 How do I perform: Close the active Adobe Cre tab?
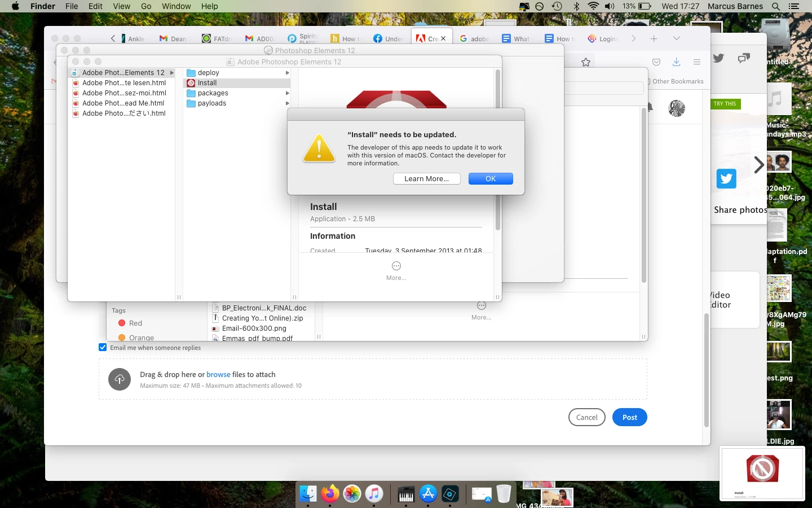[443, 38]
